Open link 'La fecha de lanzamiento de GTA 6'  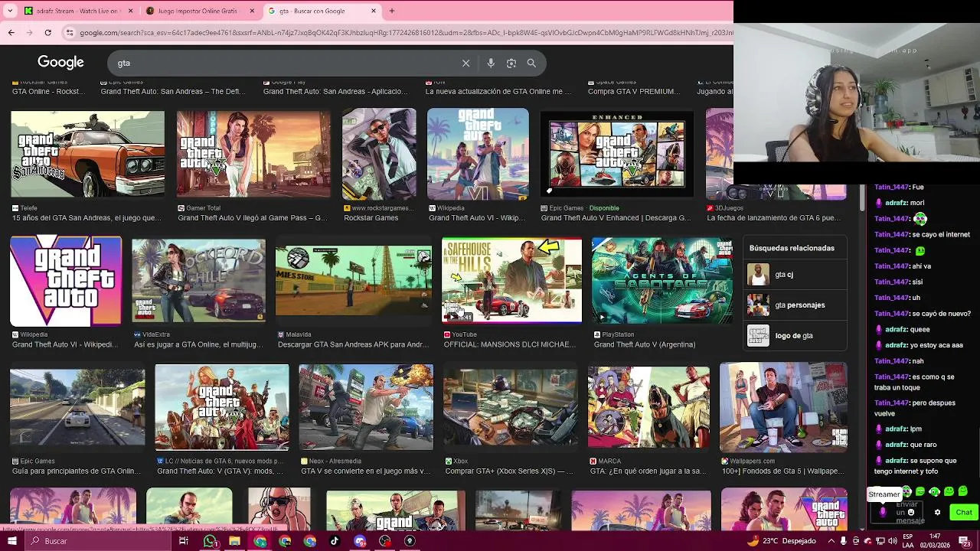click(773, 218)
